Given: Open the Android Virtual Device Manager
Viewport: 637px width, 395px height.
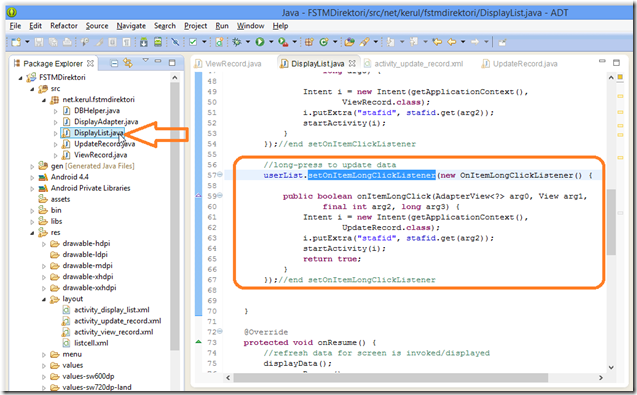Looking at the screenshot, I should 158,42.
